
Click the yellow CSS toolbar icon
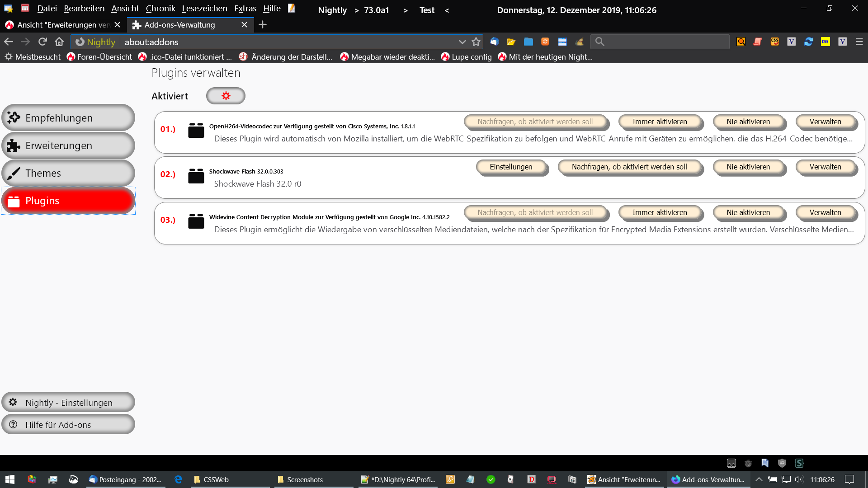(x=825, y=42)
